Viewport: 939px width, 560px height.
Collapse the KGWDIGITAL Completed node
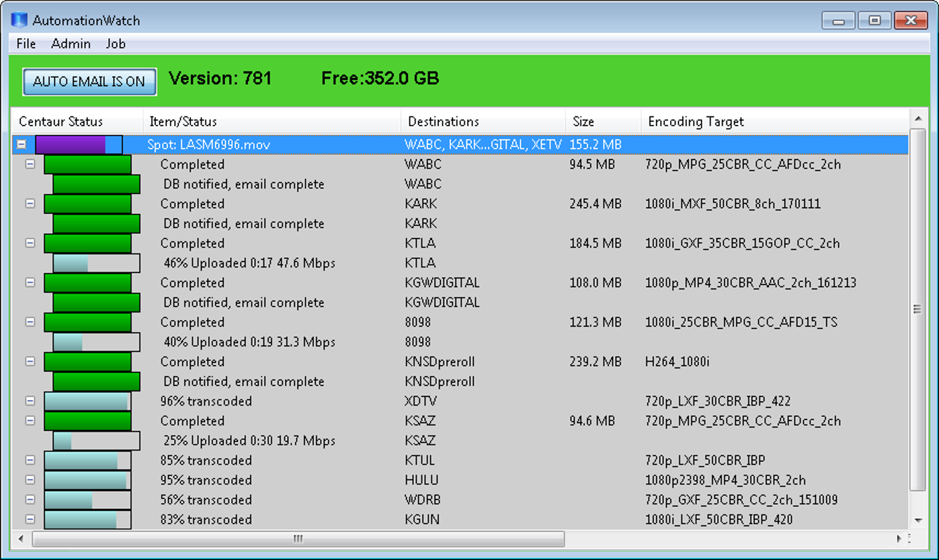(x=30, y=283)
